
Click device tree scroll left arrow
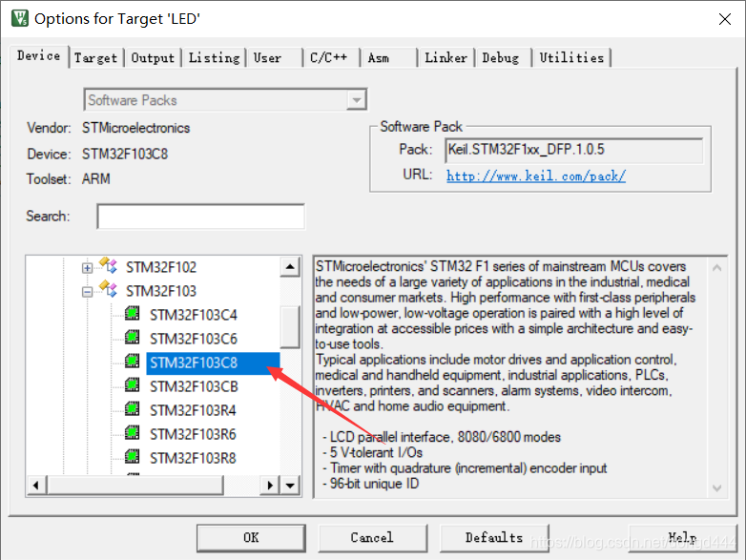tap(36, 486)
